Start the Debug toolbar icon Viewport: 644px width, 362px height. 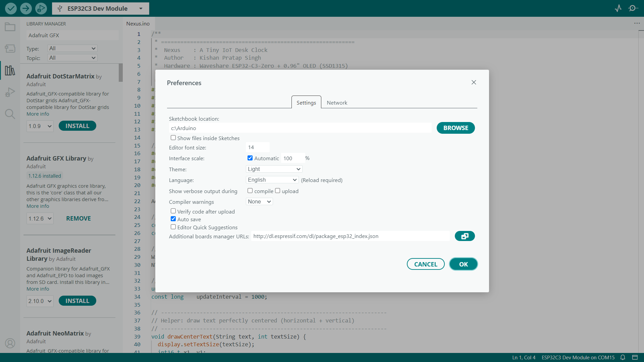pyautogui.click(x=41, y=8)
